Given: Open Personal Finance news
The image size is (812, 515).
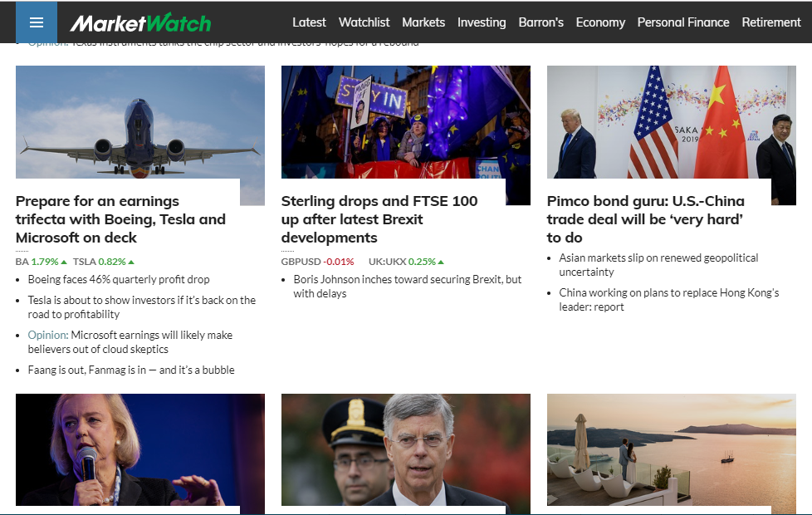Looking at the screenshot, I should pyautogui.click(x=683, y=22).
